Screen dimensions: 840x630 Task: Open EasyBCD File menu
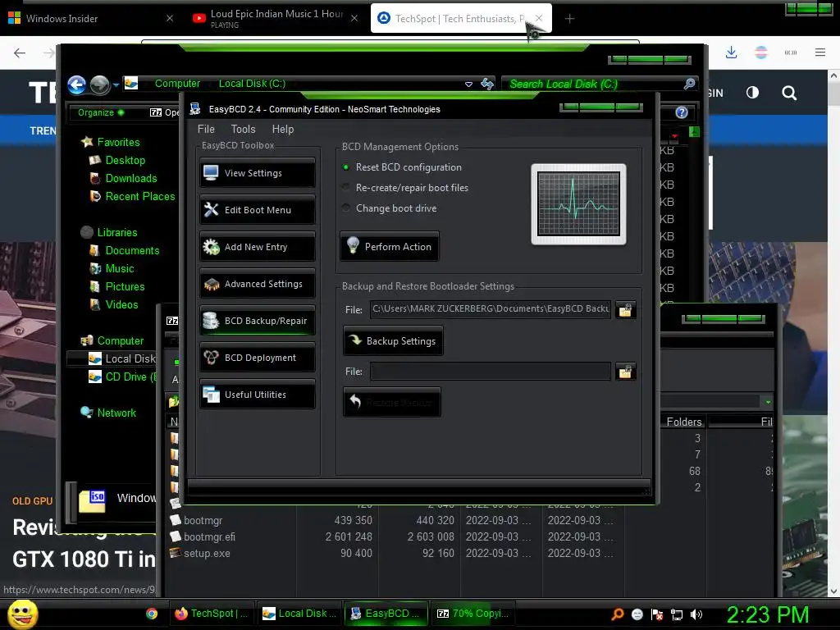(x=206, y=129)
